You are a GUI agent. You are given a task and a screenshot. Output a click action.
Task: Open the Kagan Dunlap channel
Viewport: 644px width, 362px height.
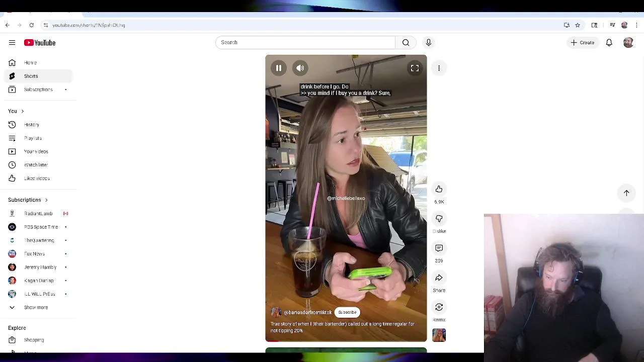click(x=38, y=281)
